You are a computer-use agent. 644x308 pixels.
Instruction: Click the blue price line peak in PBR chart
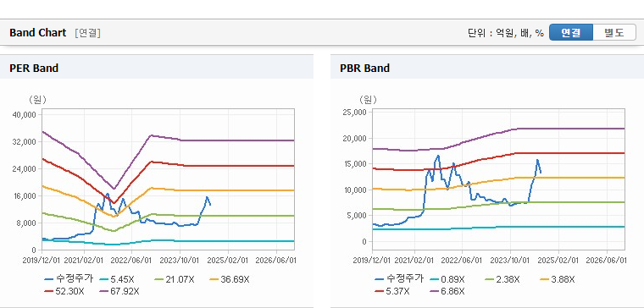click(x=438, y=156)
